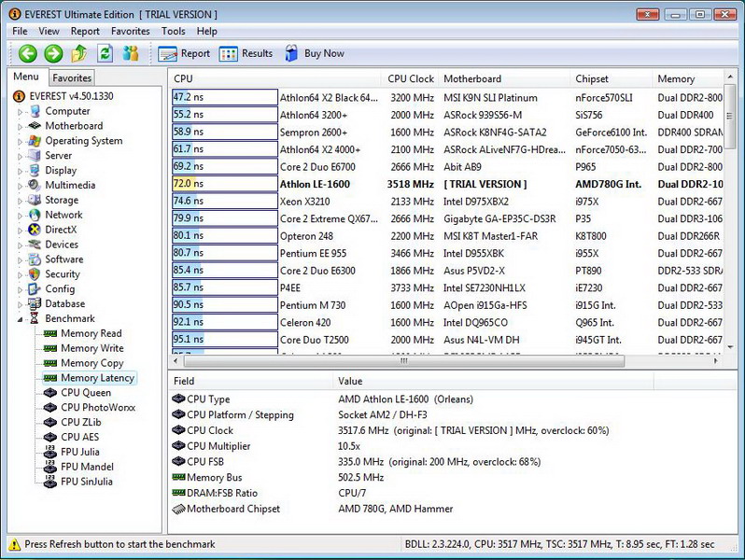745x560 pixels.
Task: Click the Buy Now toolbar button
Action: (315, 54)
